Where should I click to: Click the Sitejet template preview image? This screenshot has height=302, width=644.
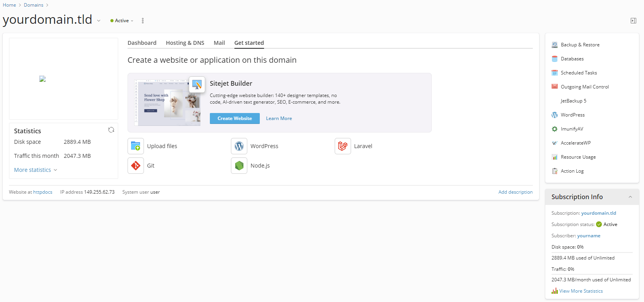[167, 103]
